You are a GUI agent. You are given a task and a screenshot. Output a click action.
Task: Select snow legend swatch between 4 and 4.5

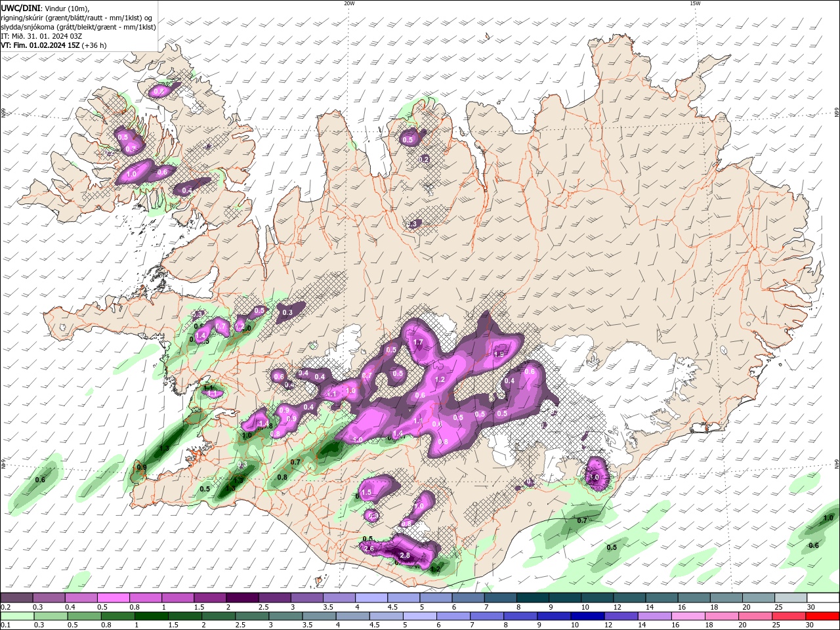tap(371, 598)
